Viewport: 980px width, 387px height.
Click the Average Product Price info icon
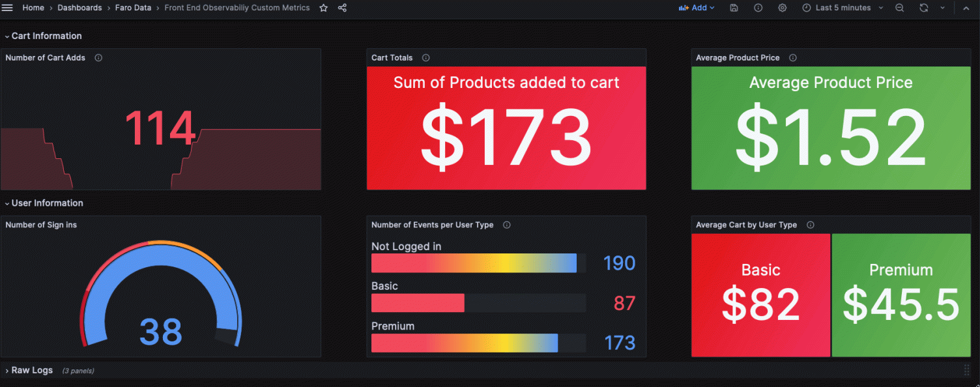click(x=792, y=57)
